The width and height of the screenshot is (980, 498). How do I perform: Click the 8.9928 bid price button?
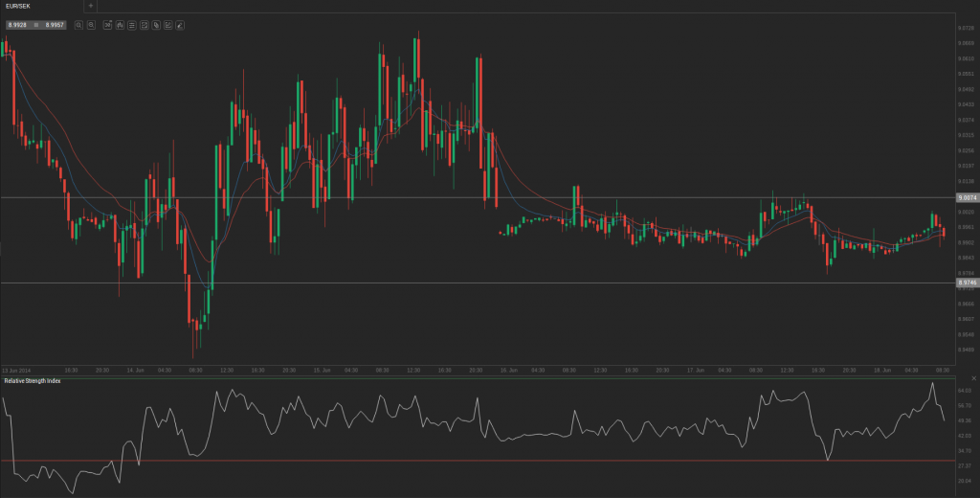(17, 25)
